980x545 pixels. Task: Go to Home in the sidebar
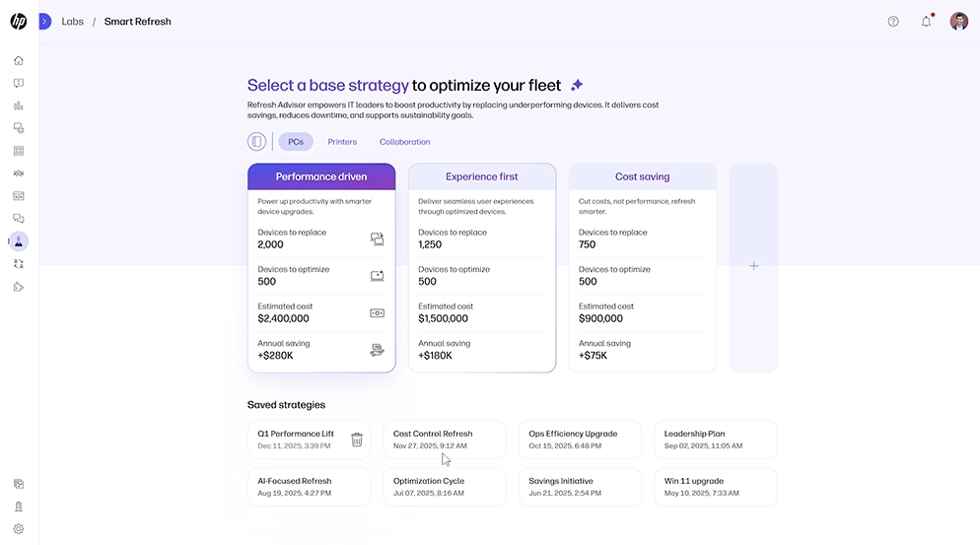pos(19,60)
